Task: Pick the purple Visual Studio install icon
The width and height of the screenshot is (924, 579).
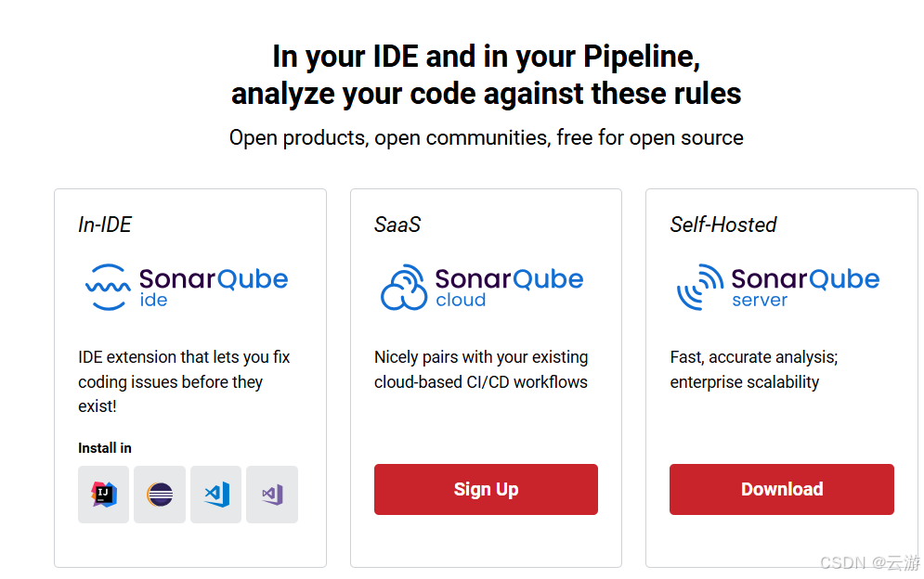Action: [x=272, y=495]
